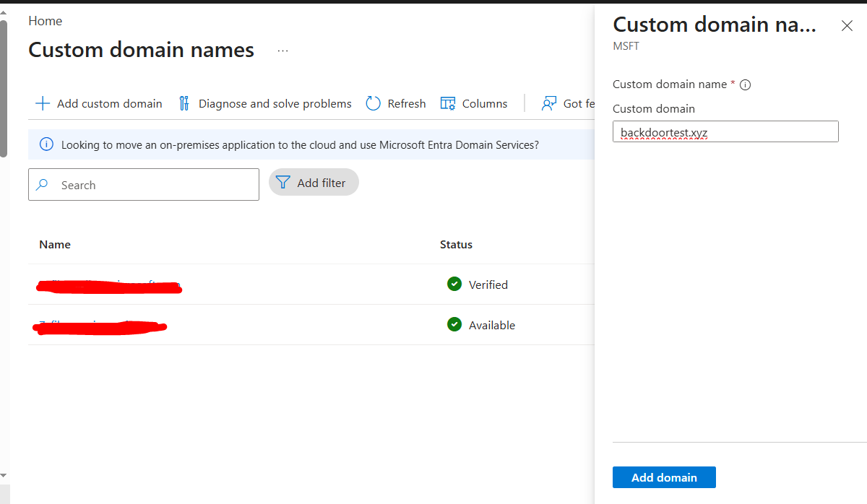Click the Diagnose and solve problems wrench icon
This screenshot has width=867, height=504.
(x=184, y=103)
